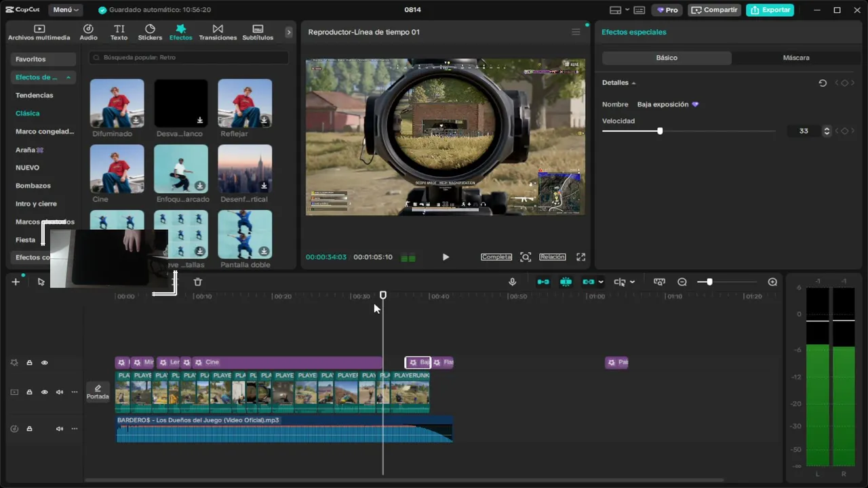Click the add plus icon in the timeline toolbar
868x488 pixels.
pyautogui.click(x=16, y=282)
